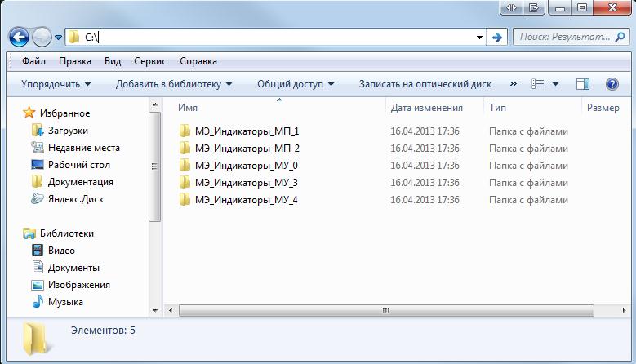636x364 pixels.
Task: Toggle the preview pane icon
Action: tap(583, 84)
